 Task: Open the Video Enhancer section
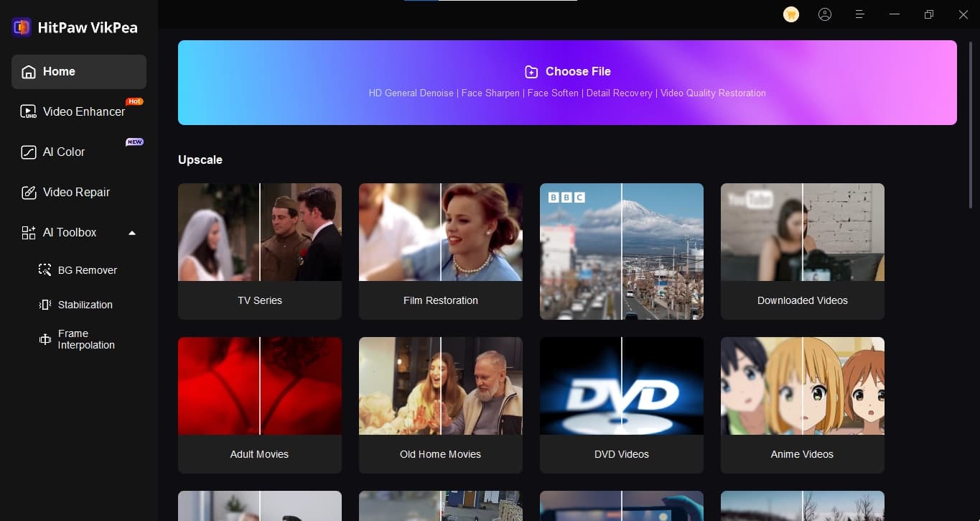pos(79,112)
